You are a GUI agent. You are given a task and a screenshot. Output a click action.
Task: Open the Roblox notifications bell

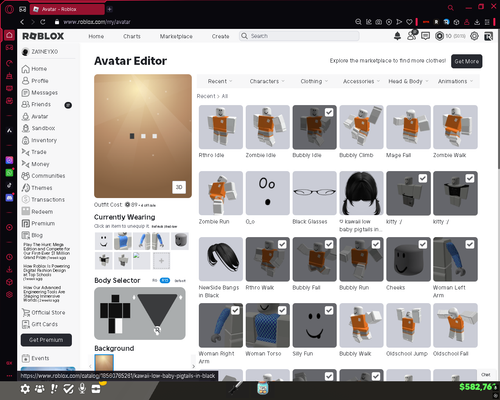tap(397, 36)
